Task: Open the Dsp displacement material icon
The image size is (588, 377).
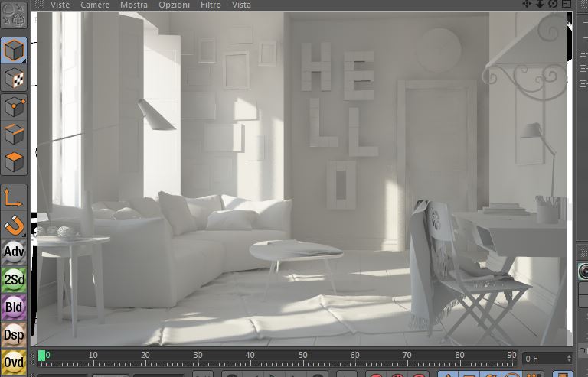Action: pos(14,335)
